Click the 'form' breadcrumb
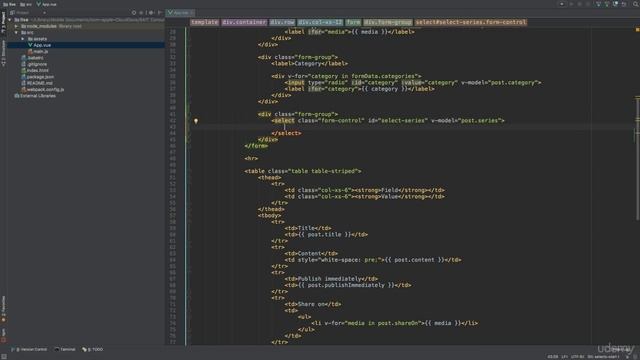Viewport: 640px width, 360px height. coord(353,22)
